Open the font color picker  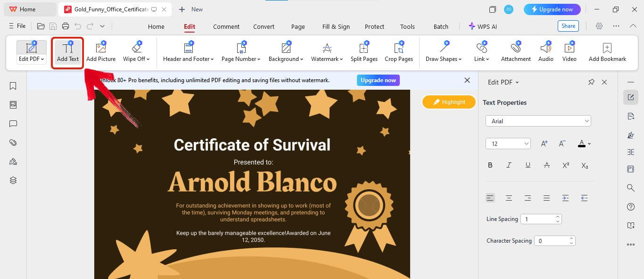coord(584,144)
